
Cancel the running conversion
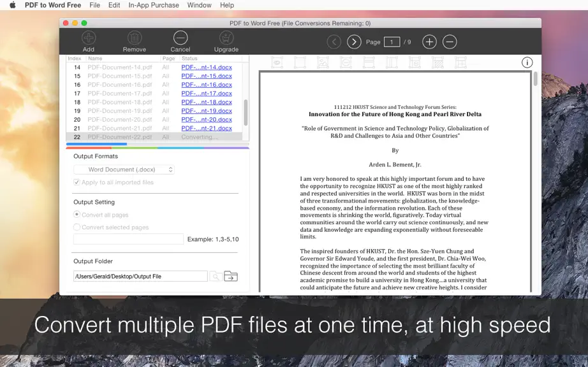click(x=180, y=38)
